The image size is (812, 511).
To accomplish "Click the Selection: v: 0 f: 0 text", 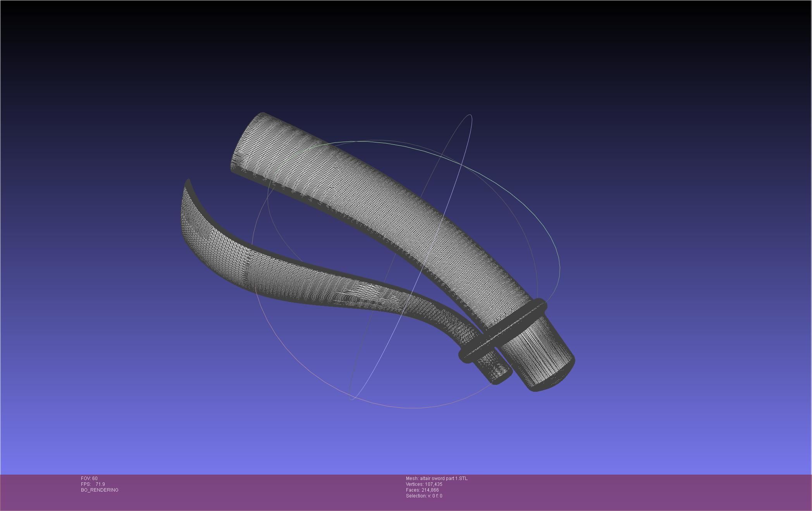I will 424,496.
